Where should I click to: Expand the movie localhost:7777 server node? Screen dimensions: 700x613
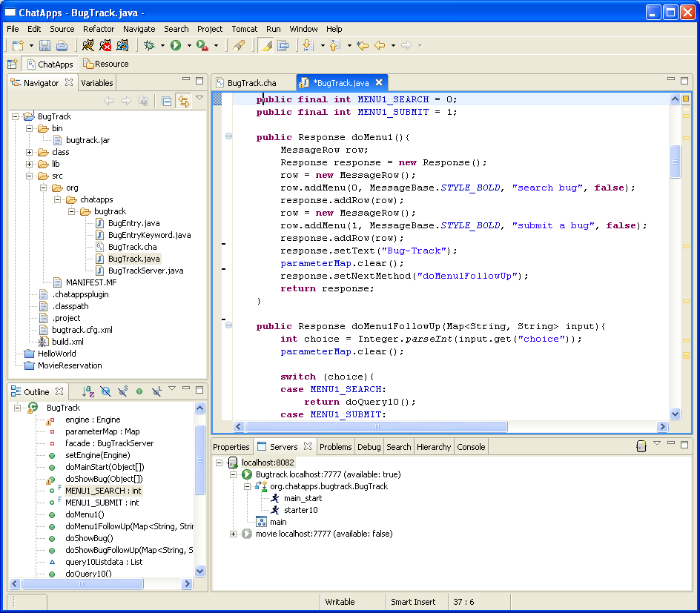[x=234, y=534]
